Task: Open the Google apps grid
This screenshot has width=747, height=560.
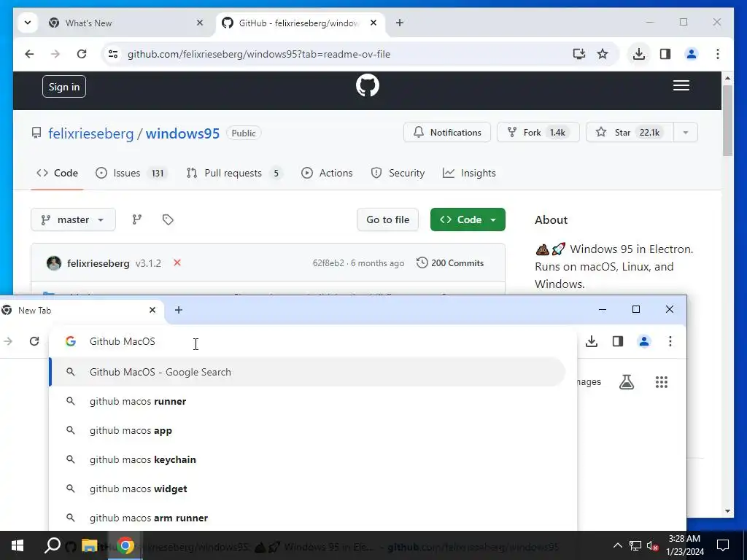Action: tap(661, 382)
